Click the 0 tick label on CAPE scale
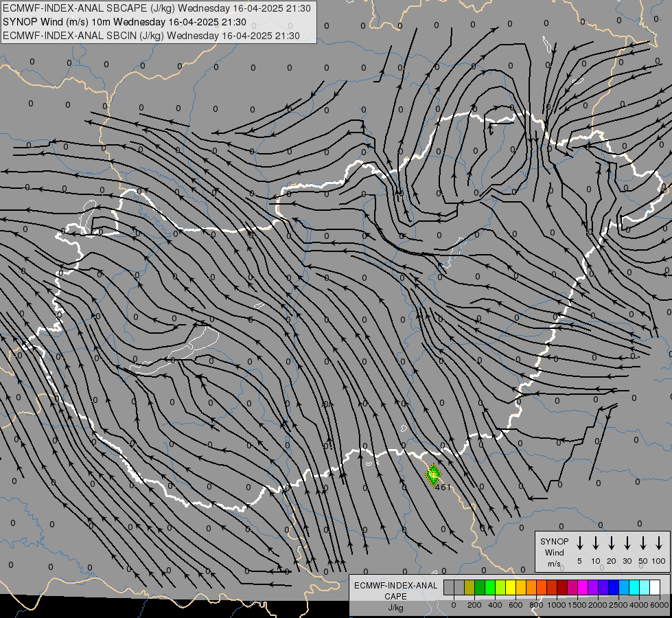Viewport: 672px width, 618px height. [454, 605]
